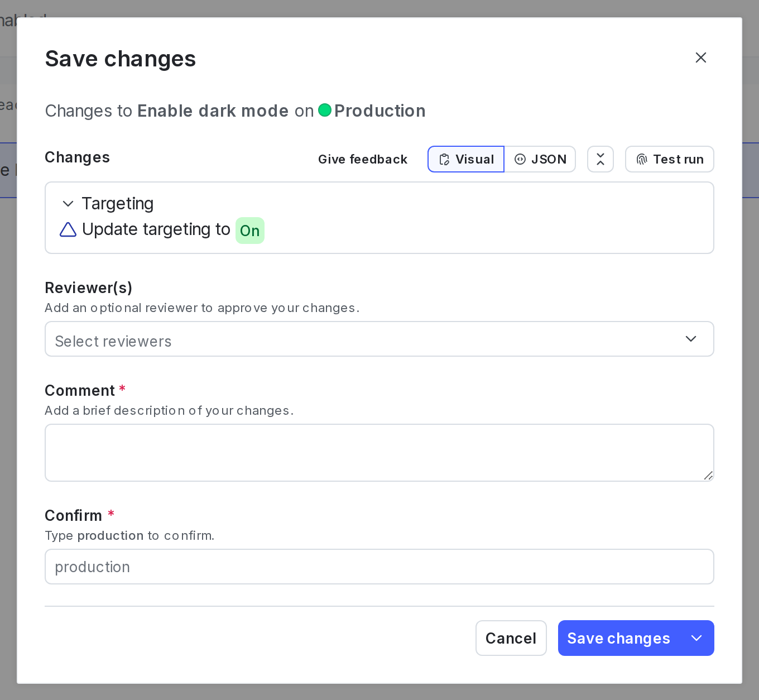Click the fingerprint icon on Test run
Viewport: 759px width, 700px height.
pos(641,159)
